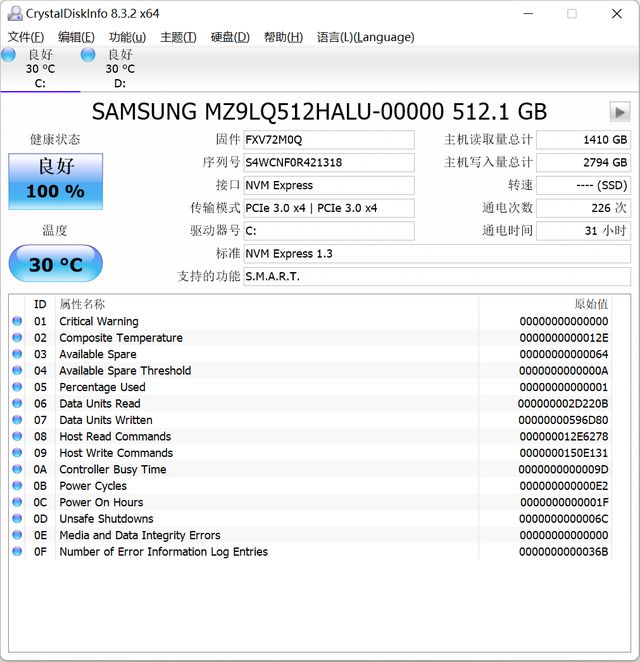Click the status dot for Host Write Commands
Screen dimensions: 640x662
pos(17,453)
